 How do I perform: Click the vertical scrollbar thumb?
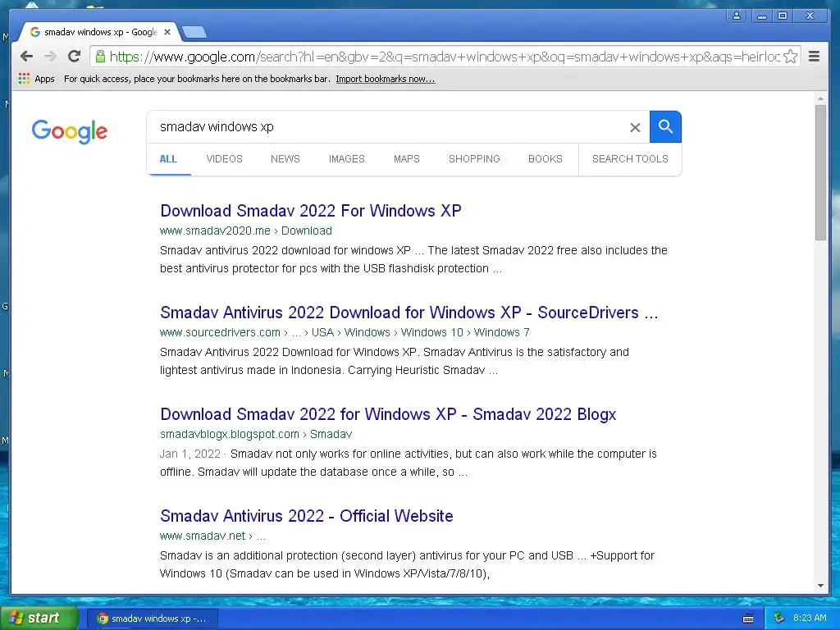820,172
